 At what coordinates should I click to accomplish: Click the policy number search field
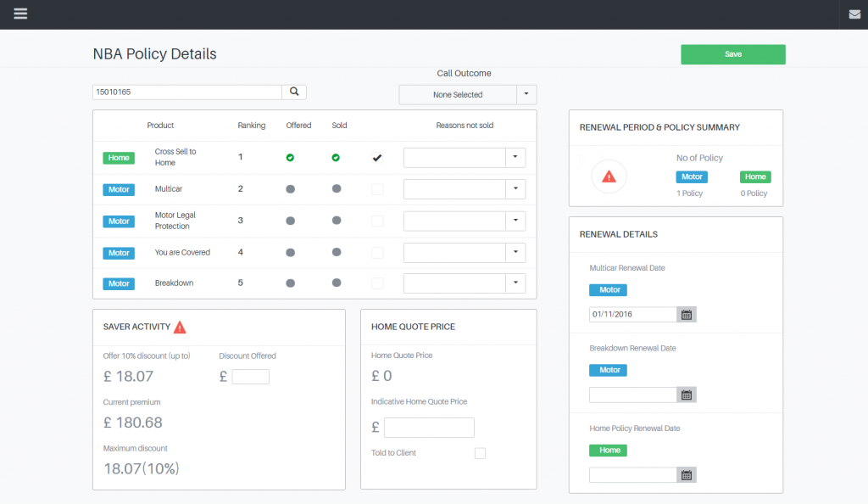coord(186,92)
